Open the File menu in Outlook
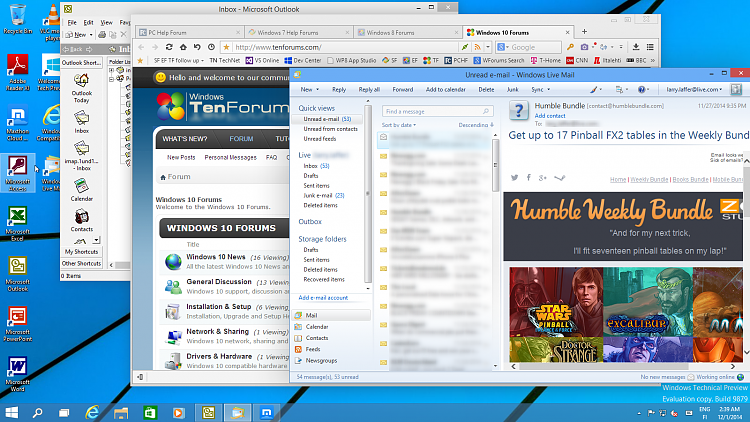 72,22
